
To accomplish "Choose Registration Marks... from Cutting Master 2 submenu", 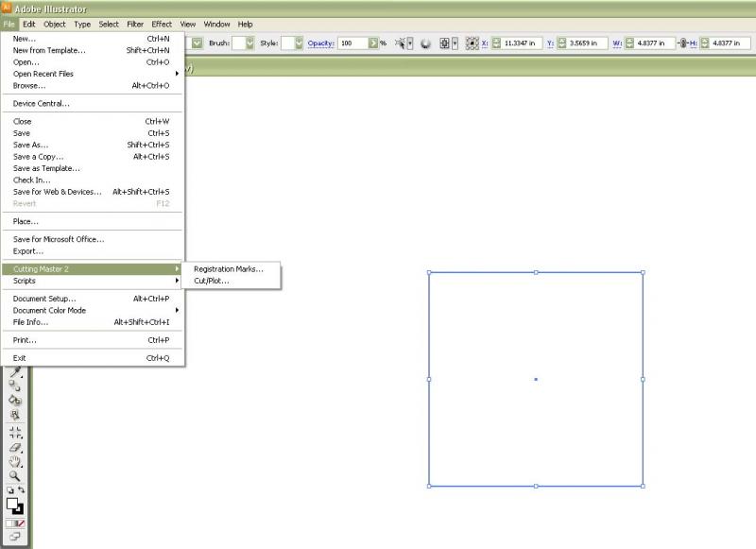I will click(231, 269).
